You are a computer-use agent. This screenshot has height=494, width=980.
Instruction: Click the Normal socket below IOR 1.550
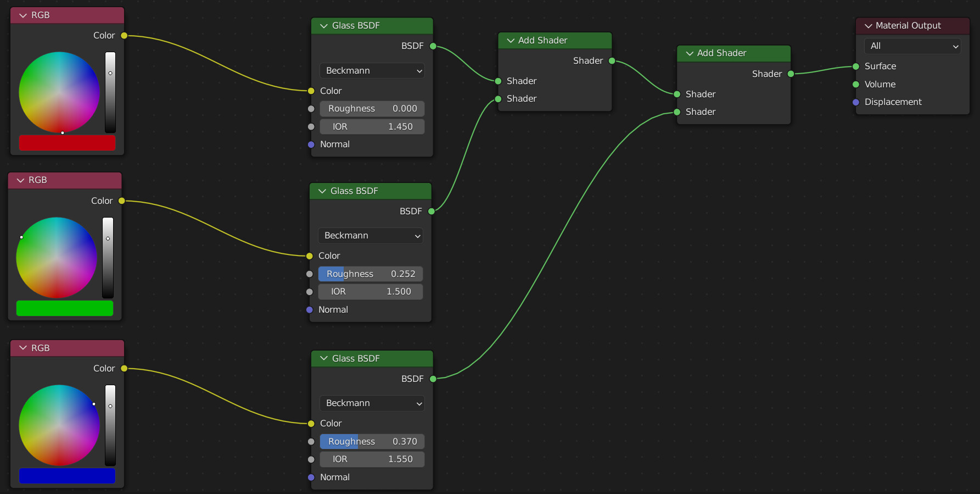(x=311, y=477)
